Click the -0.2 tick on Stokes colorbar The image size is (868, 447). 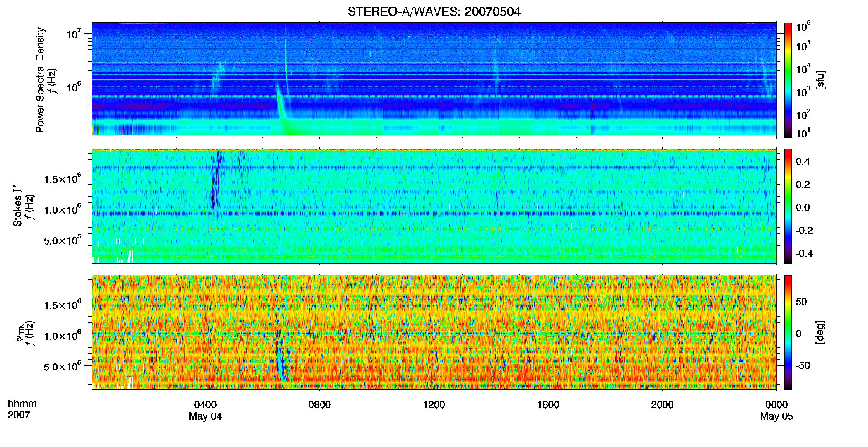(804, 231)
